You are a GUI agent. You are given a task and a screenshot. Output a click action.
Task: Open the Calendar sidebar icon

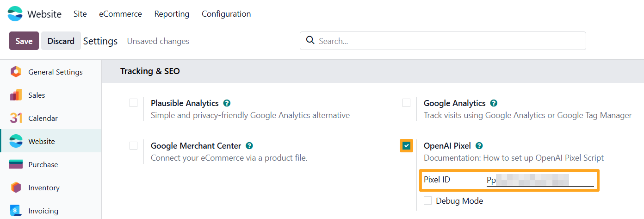point(16,118)
